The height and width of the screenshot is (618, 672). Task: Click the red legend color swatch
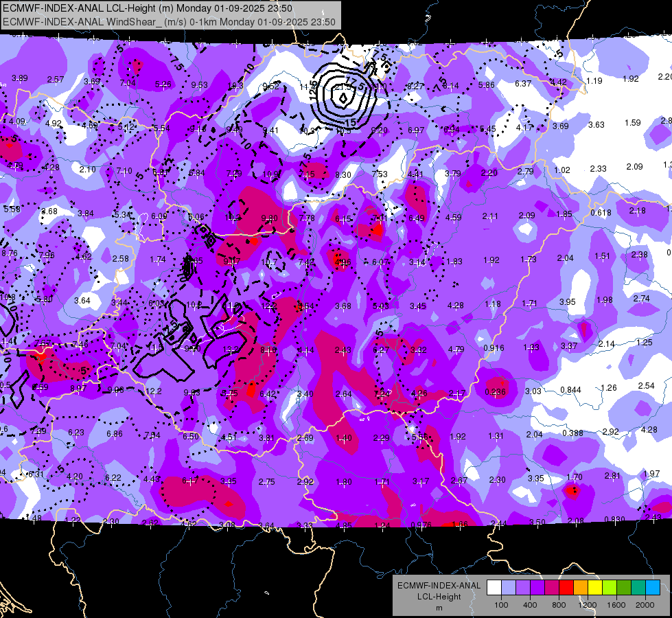click(x=566, y=587)
